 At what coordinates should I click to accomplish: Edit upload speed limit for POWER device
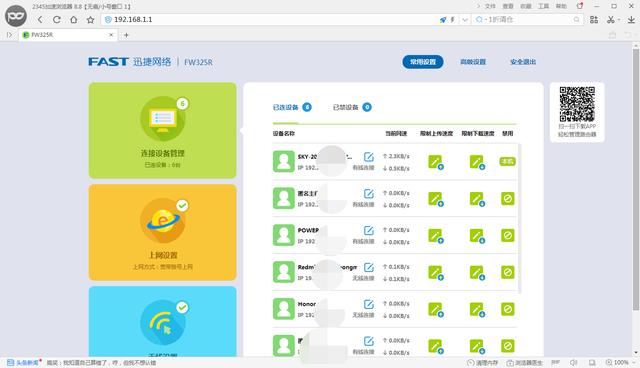pos(436,236)
